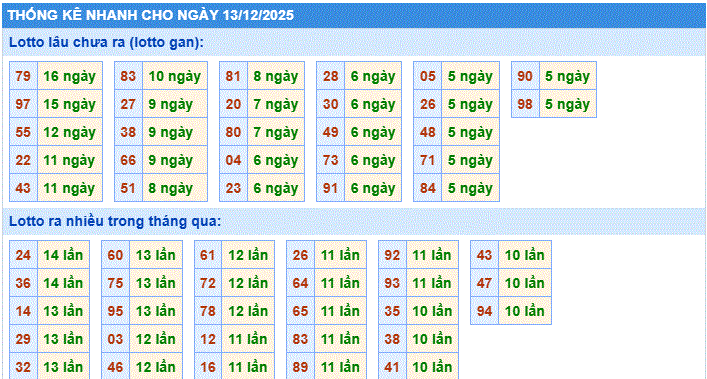The width and height of the screenshot is (707, 379).
Task: Select the 'Lotto ra nhiều trong tháng qua:' heading
Action: click(115, 221)
